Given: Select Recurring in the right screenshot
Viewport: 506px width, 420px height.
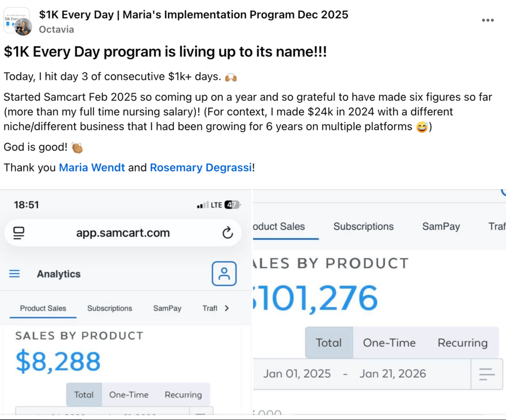Looking at the screenshot, I should pos(462,343).
